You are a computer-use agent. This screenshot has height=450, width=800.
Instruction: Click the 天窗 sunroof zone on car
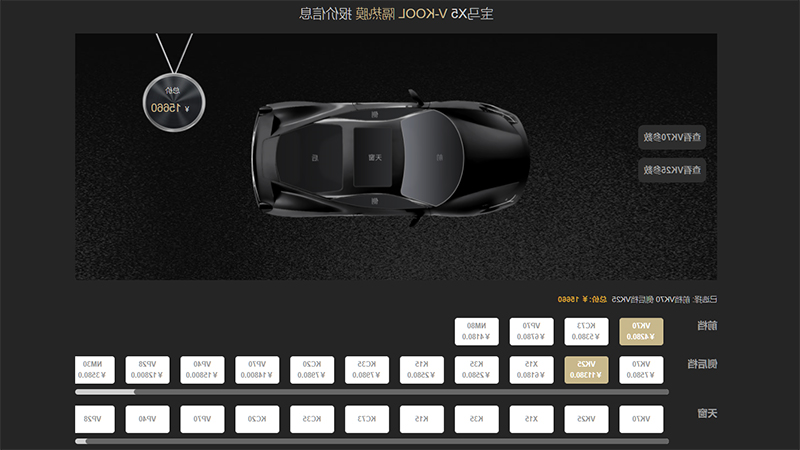click(374, 158)
